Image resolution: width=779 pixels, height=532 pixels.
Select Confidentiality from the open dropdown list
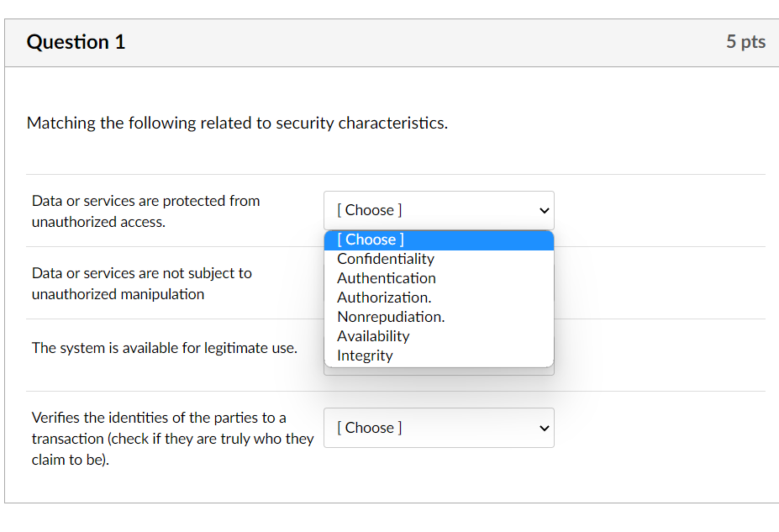[x=386, y=259]
